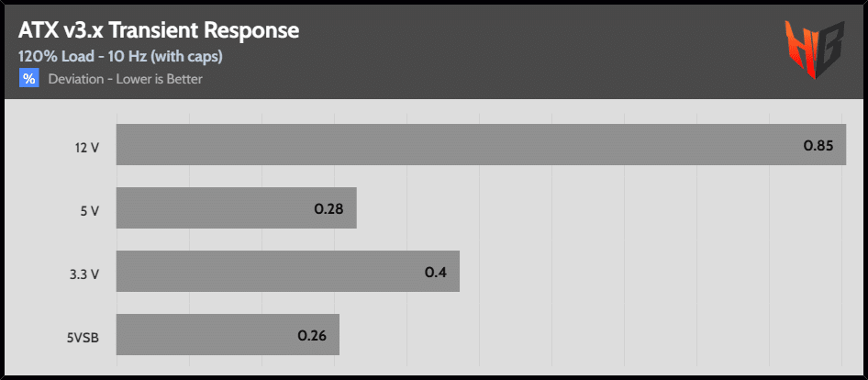The image size is (868, 380).
Task: Click the 12 V axis label
Action: 87,148
